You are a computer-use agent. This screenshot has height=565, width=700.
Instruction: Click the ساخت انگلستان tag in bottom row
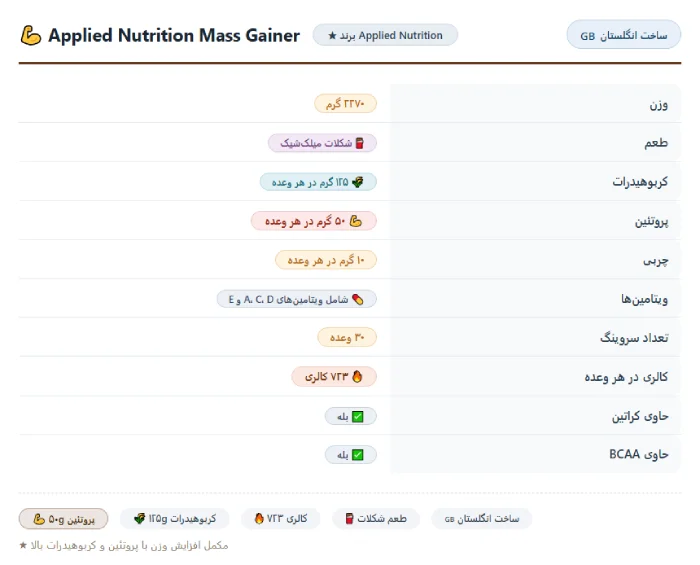[482, 519]
